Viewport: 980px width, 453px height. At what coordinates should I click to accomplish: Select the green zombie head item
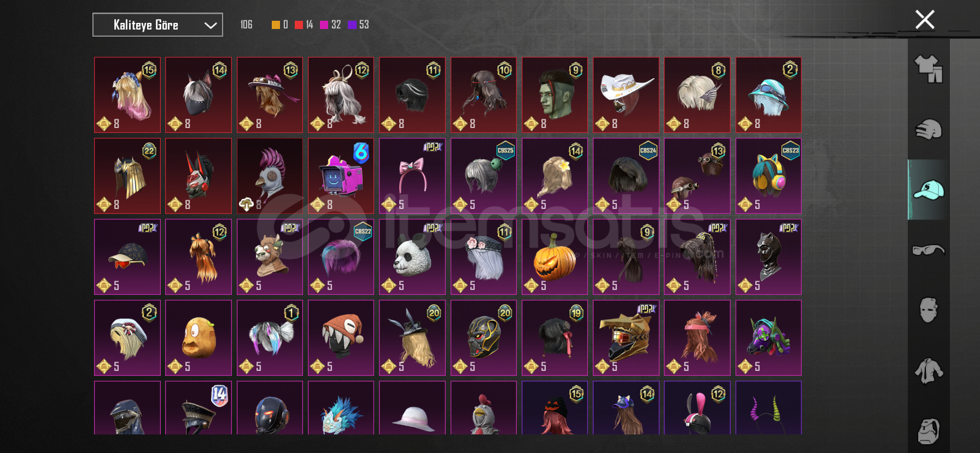coord(555,95)
